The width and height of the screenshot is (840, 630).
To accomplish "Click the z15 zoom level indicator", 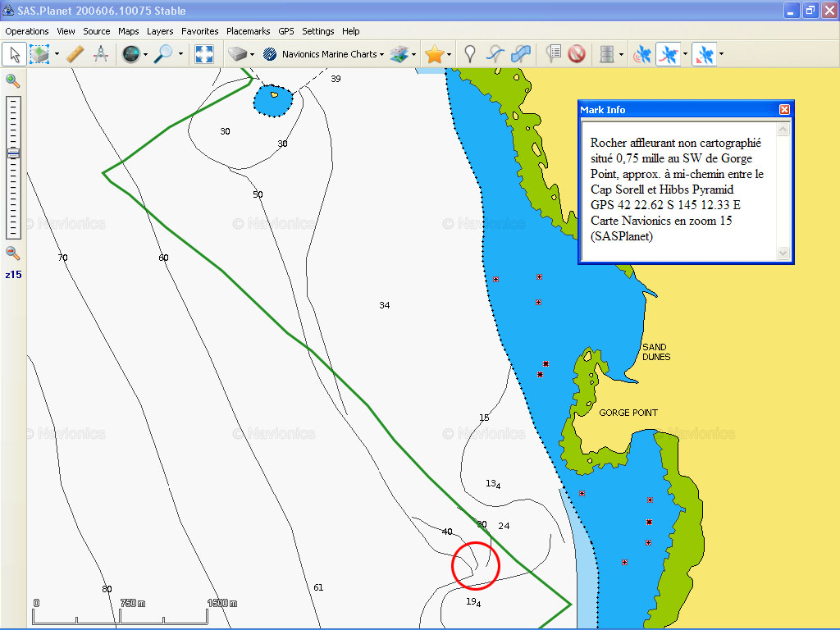I will [13, 275].
